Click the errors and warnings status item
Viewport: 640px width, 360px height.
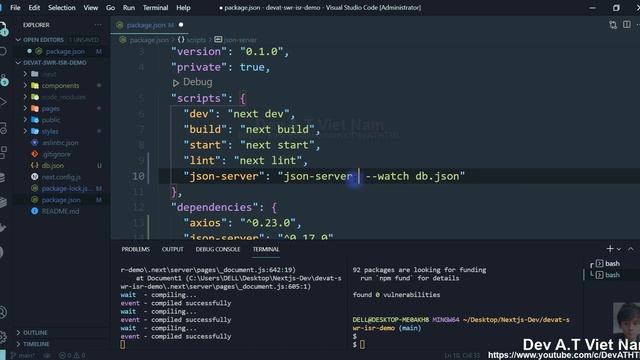point(72,356)
